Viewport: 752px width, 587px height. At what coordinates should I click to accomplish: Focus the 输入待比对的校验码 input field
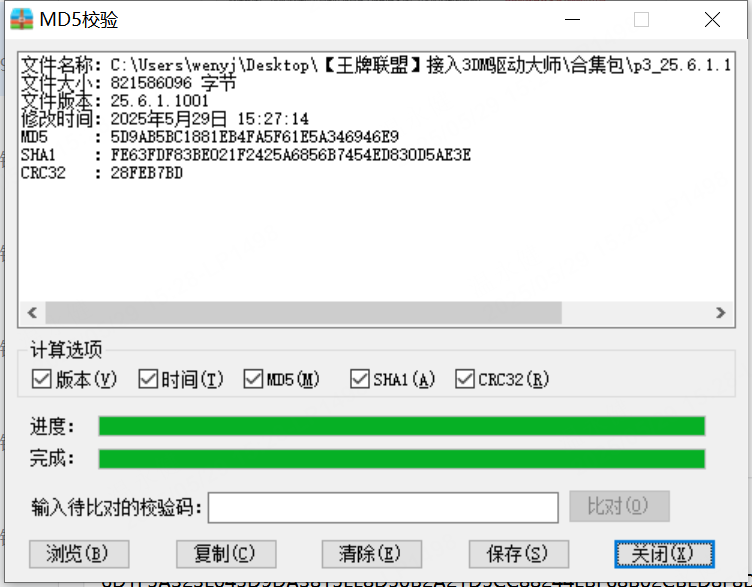pyautogui.click(x=383, y=507)
